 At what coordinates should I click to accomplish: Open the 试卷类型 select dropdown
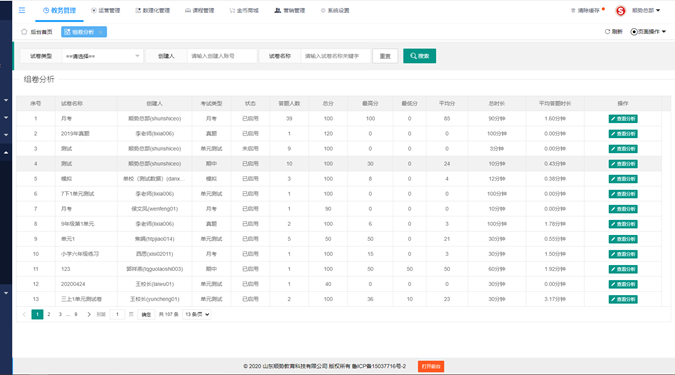click(102, 56)
